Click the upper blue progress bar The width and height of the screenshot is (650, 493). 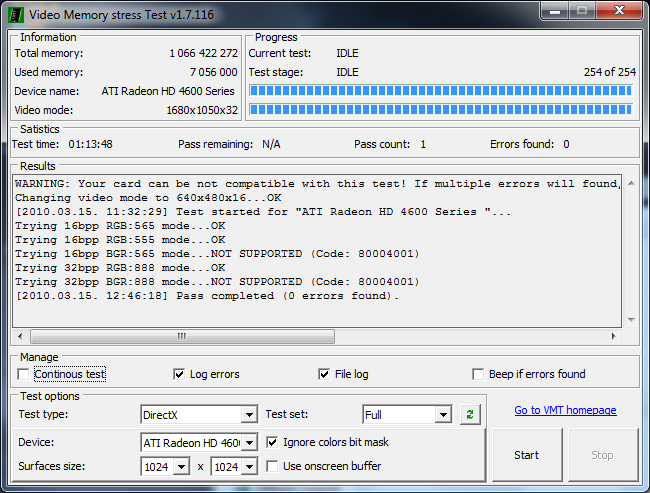pyautogui.click(x=441, y=90)
